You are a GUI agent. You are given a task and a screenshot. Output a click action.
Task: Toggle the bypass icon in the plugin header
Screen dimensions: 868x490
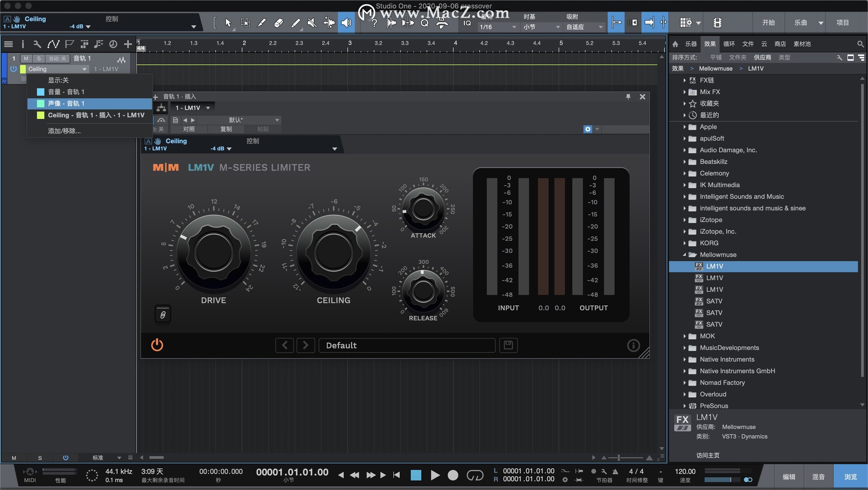(161, 120)
